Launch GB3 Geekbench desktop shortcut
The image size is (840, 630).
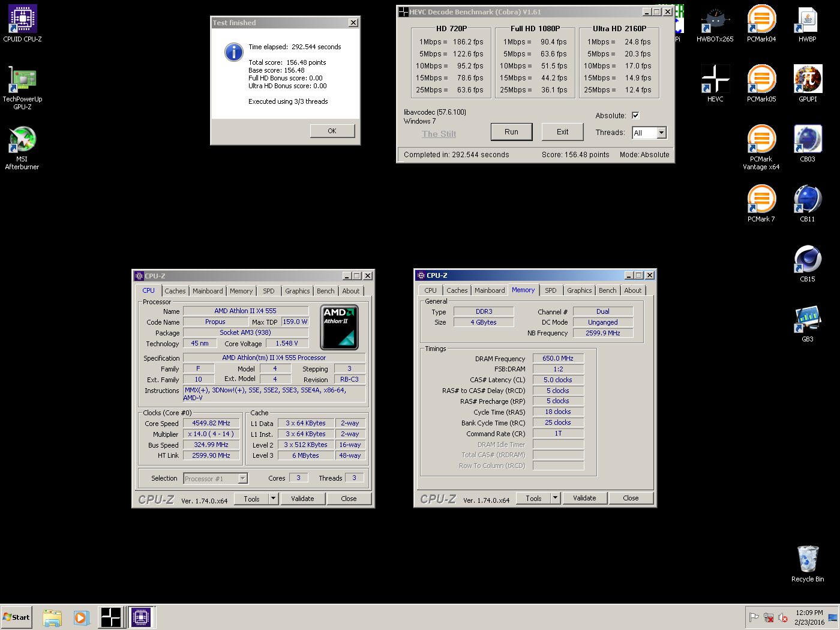[x=808, y=323]
